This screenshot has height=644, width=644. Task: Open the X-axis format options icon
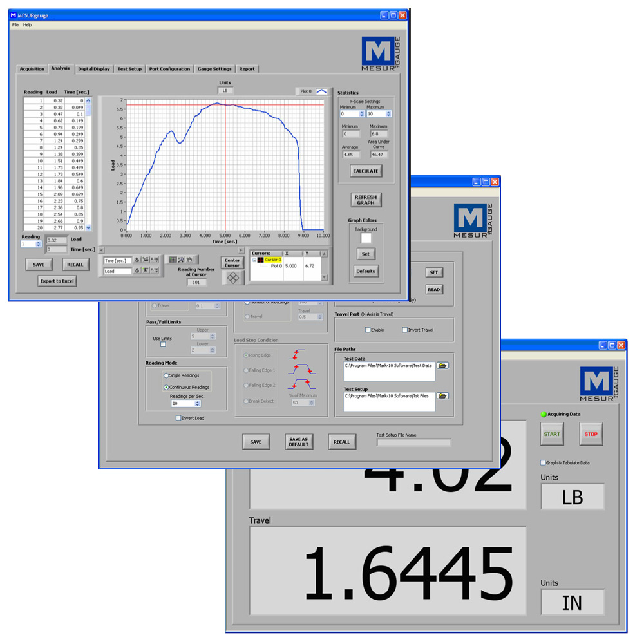coord(155,260)
